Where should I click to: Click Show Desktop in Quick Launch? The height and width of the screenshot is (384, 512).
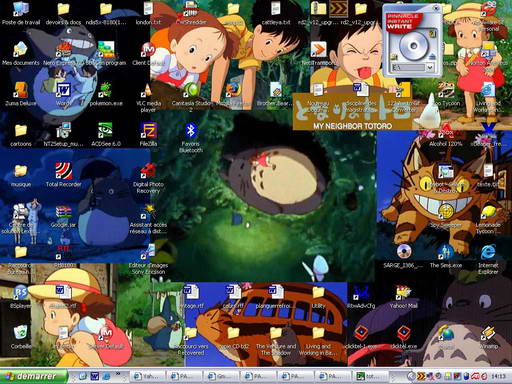point(83,376)
